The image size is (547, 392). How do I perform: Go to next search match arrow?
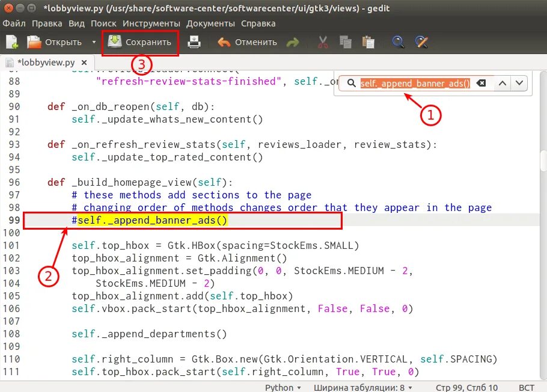click(519, 83)
